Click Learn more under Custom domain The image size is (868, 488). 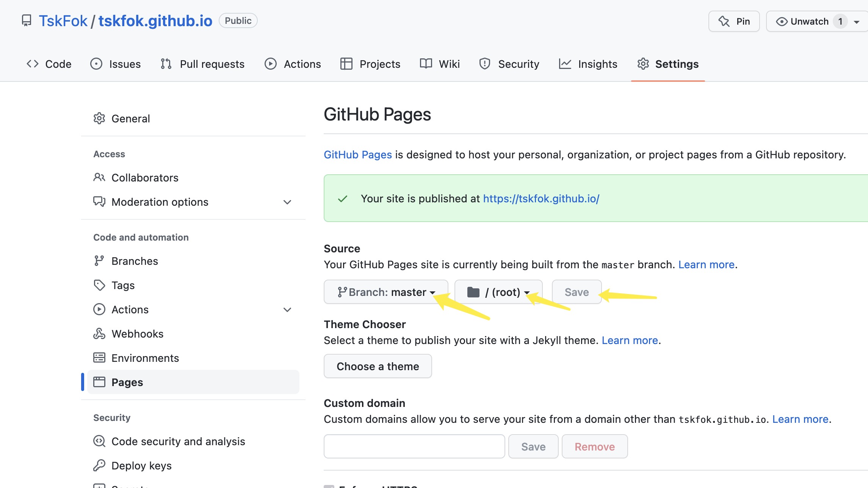click(x=801, y=419)
